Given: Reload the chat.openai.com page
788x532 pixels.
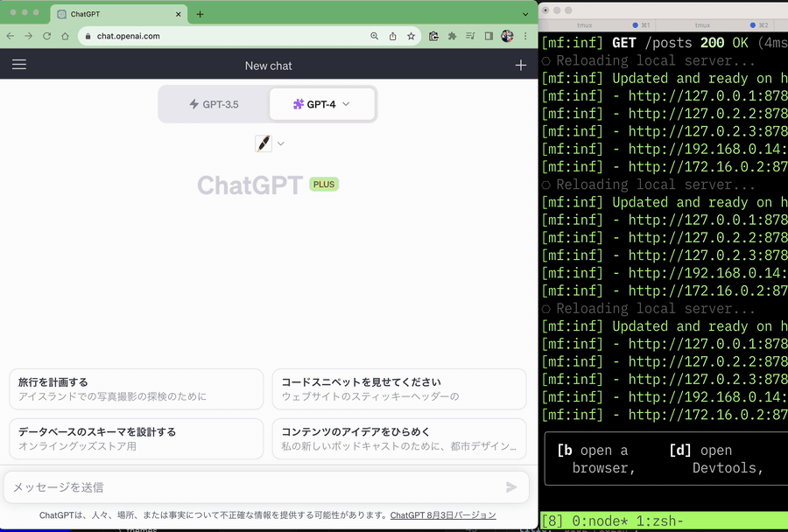Looking at the screenshot, I should [46, 36].
